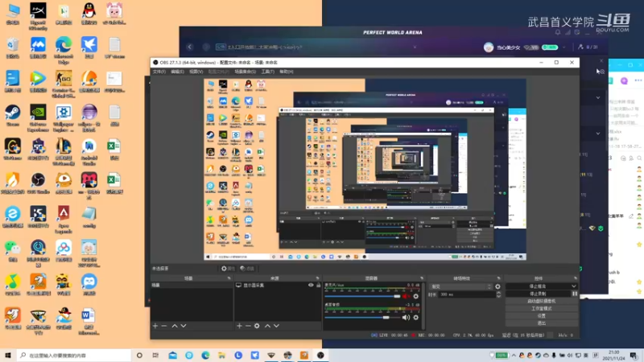
Task: Expand first chevron in Perfect World side panel
Action: (598, 97)
